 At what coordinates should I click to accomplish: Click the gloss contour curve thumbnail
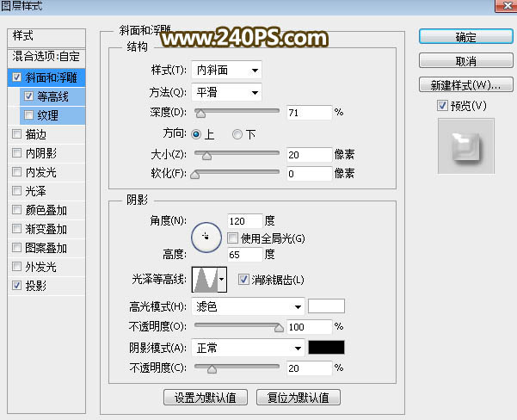[205, 280]
